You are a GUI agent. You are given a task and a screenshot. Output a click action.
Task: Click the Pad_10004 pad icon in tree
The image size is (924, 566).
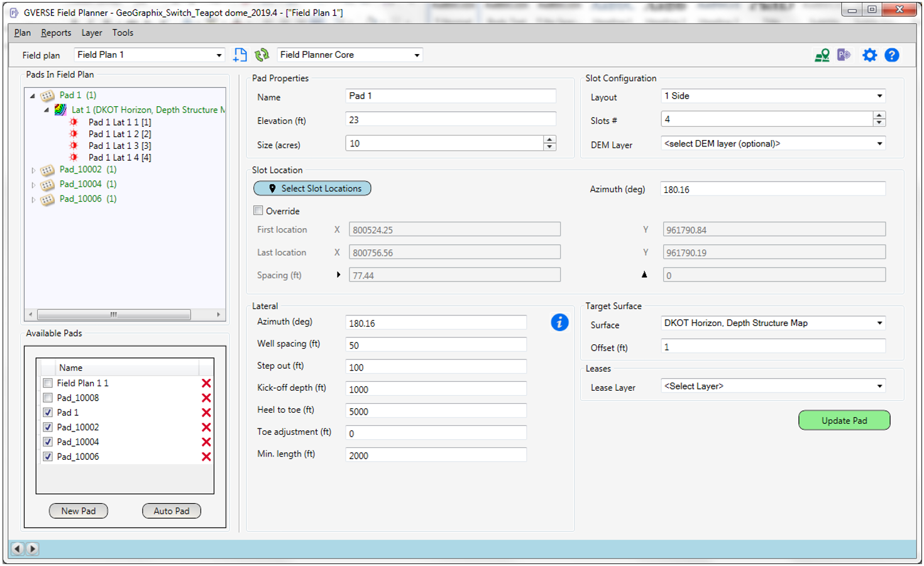point(48,185)
